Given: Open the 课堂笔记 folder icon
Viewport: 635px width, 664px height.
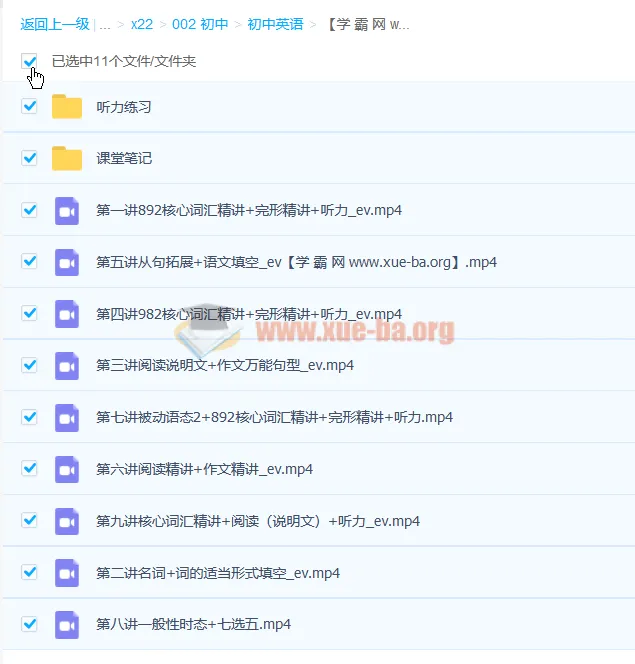Looking at the screenshot, I should click(67, 158).
